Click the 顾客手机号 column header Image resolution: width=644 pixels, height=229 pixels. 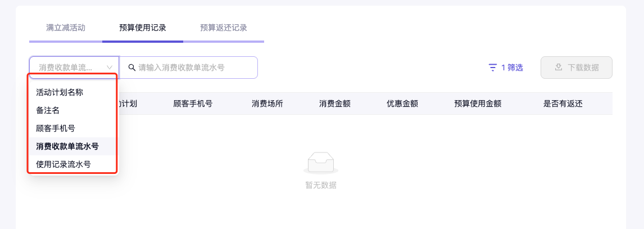pos(193,104)
